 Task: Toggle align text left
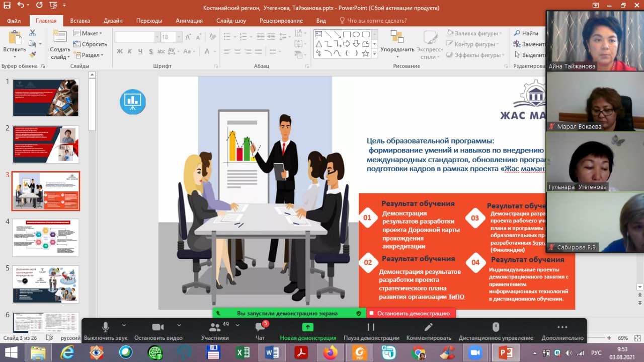[226, 51]
